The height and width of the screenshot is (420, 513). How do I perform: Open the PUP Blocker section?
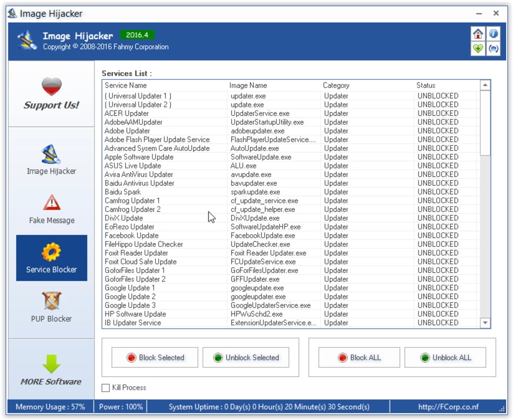pos(51,307)
